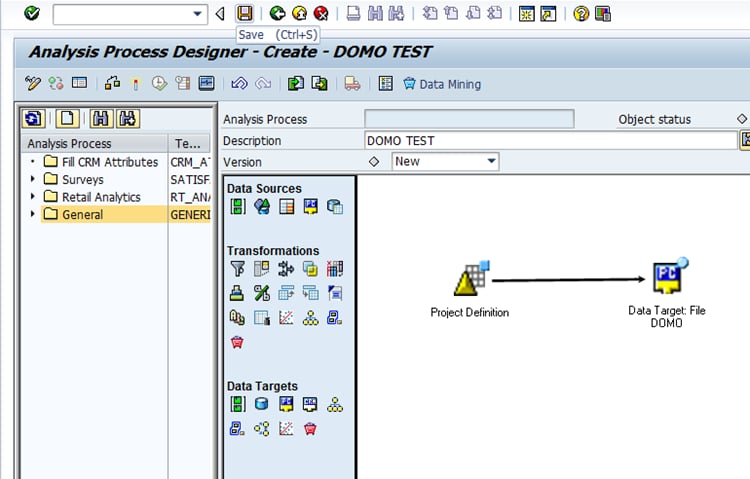Click the Last Page icon
The image size is (750, 479).
[495, 13]
